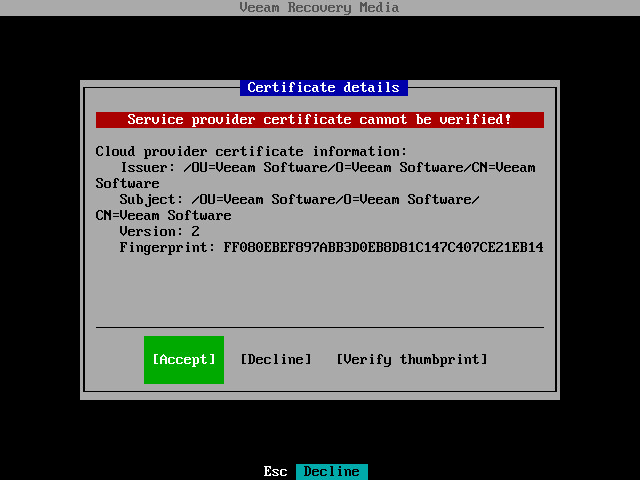640x480 pixels.
Task: Click the Issuer line of the certificate
Action: pyautogui.click(x=316, y=176)
